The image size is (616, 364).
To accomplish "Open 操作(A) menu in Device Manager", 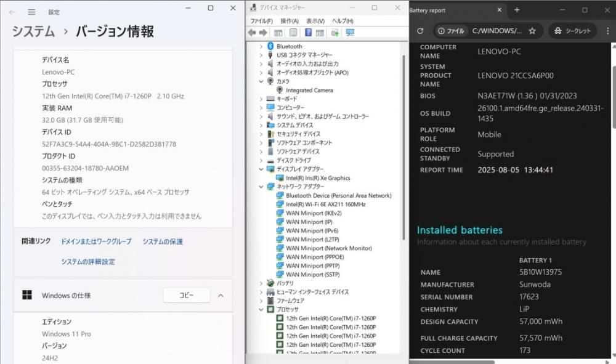I will pyautogui.click(x=289, y=21).
